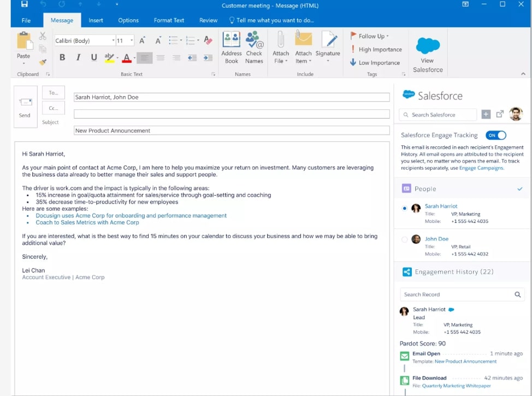Toggle the People section checkmark

[x=520, y=188]
